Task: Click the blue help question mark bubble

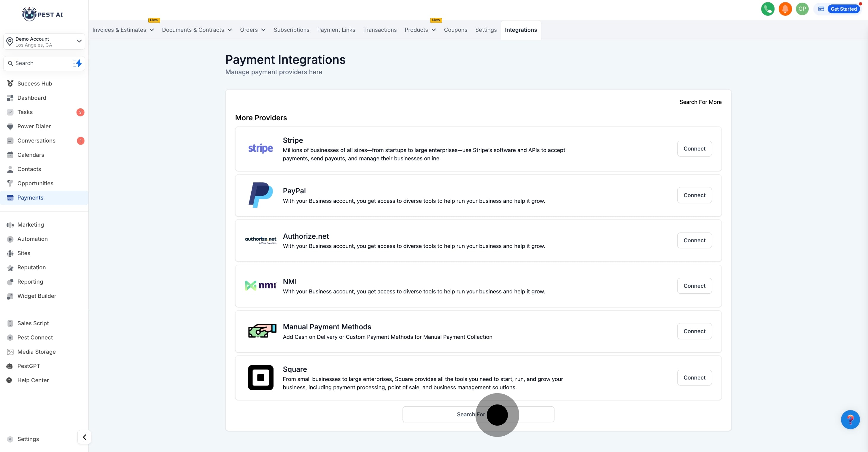Action: (x=850, y=419)
